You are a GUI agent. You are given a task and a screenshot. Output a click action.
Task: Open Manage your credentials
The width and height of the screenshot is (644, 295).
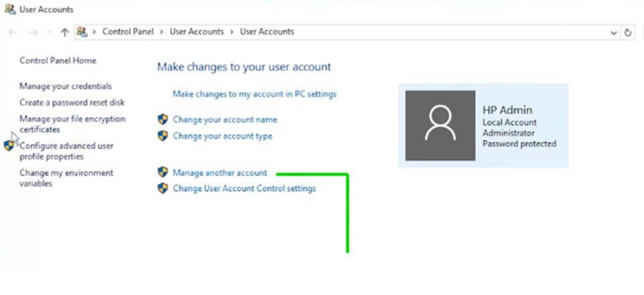click(65, 86)
